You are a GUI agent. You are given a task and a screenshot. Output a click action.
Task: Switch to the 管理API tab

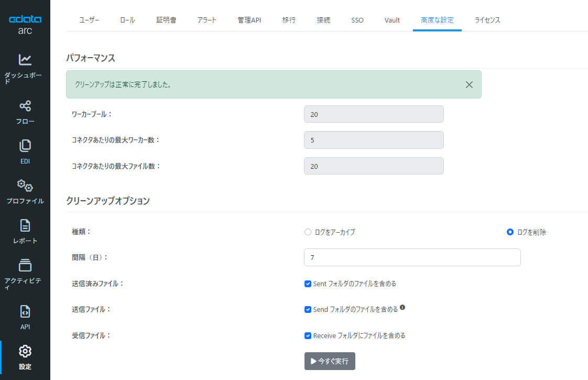249,20
